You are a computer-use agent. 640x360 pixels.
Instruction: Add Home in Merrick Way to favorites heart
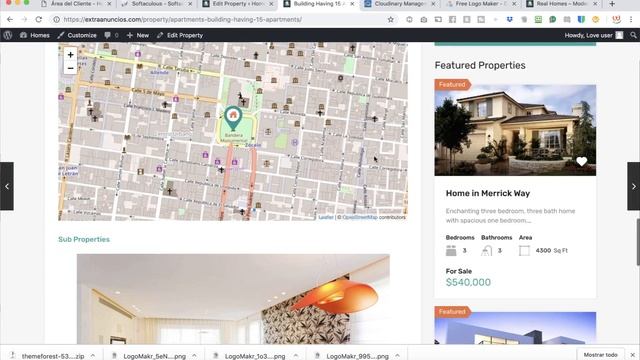(582, 162)
